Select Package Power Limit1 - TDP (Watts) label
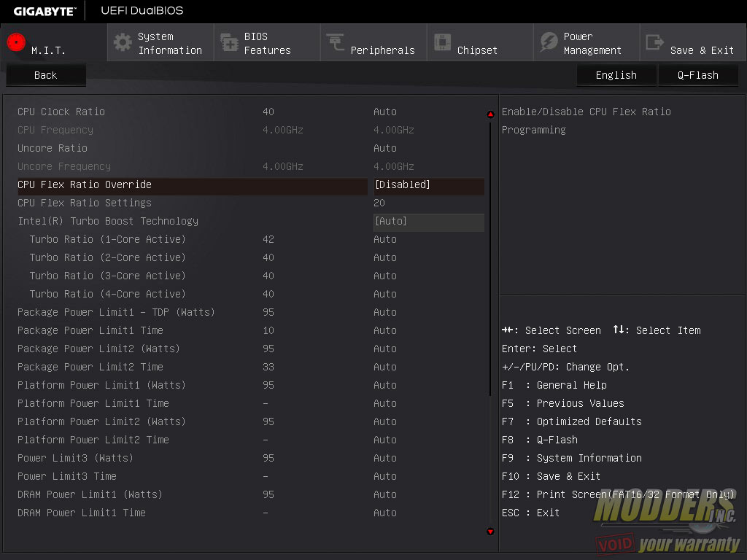 (116, 312)
